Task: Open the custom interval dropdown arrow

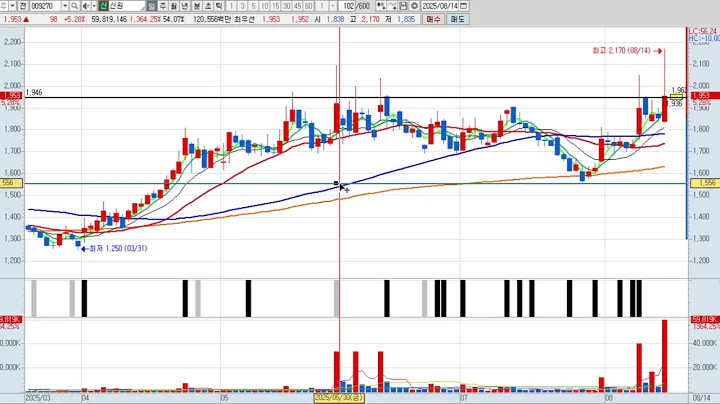Action: point(332,6)
